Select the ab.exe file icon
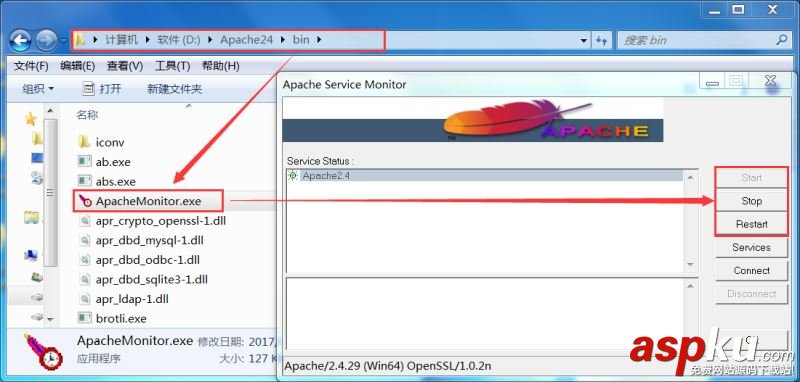Image resolution: width=800 pixels, height=382 pixels. tap(84, 162)
